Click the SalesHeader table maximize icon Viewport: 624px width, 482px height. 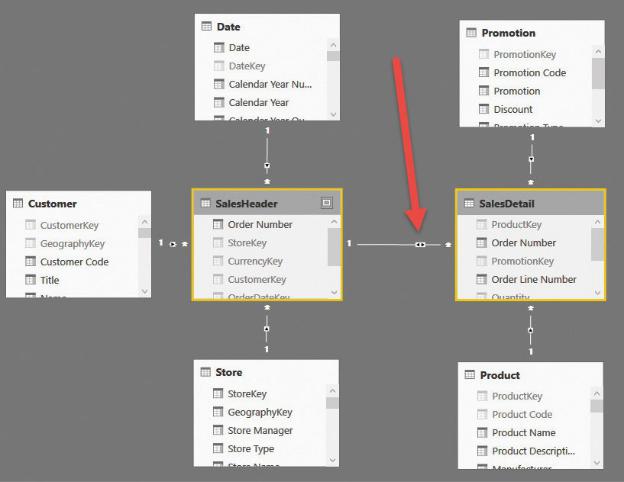(326, 202)
